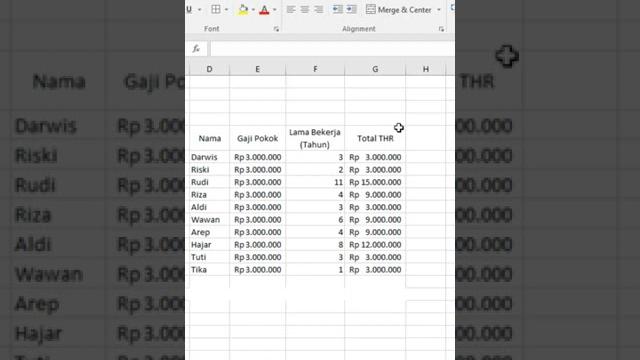Select Hajar's Total THR Rp 12.000.000
The height and width of the screenshot is (360, 640).
click(375, 245)
